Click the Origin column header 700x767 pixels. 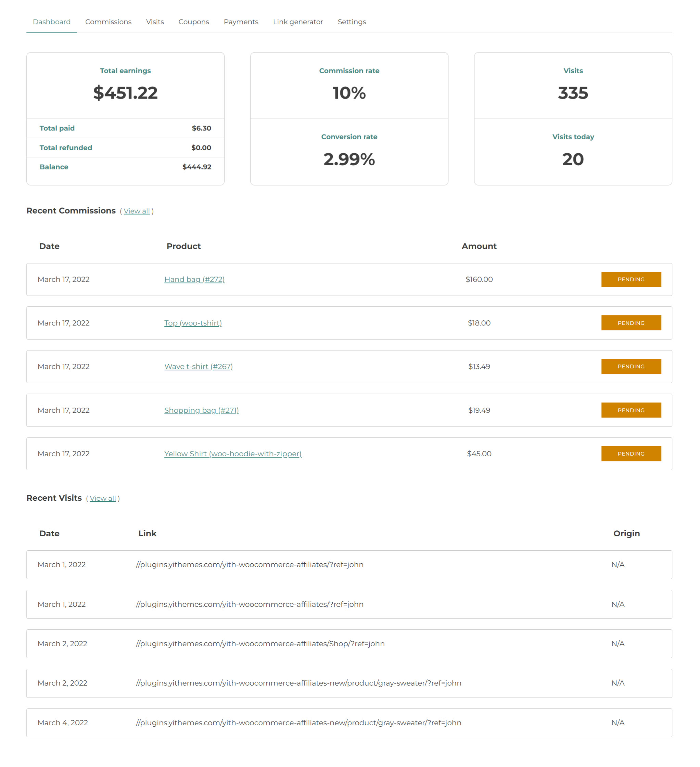pos(626,533)
